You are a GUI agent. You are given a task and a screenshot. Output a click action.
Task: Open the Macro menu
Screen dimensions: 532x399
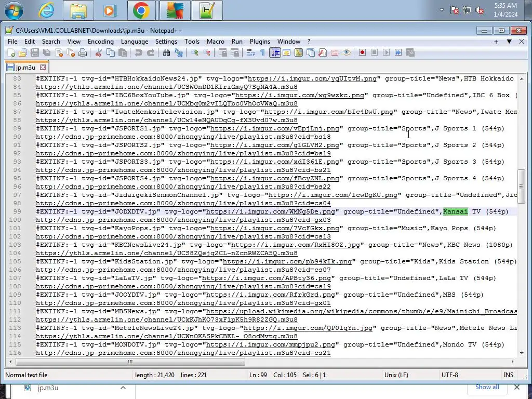tap(216, 42)
